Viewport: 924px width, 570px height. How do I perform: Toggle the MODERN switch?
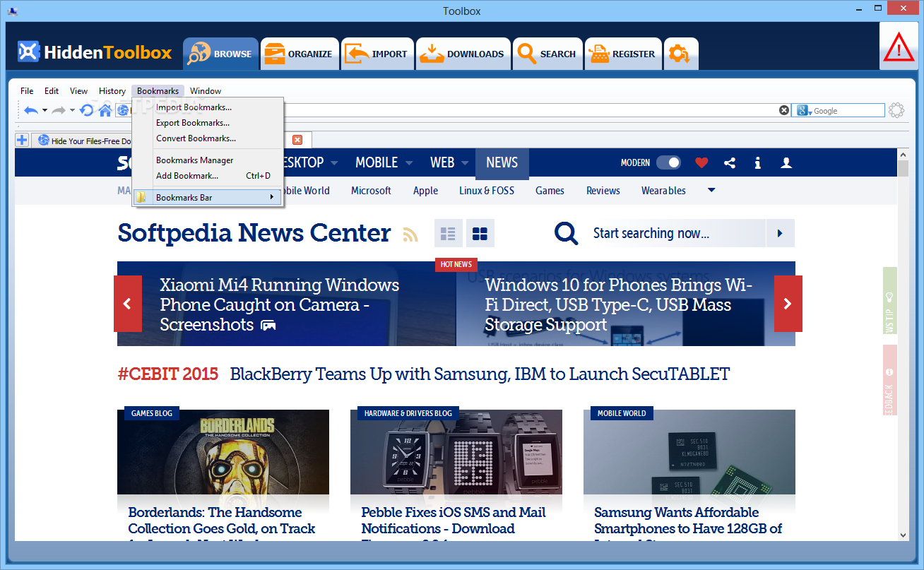coord(668,162)
